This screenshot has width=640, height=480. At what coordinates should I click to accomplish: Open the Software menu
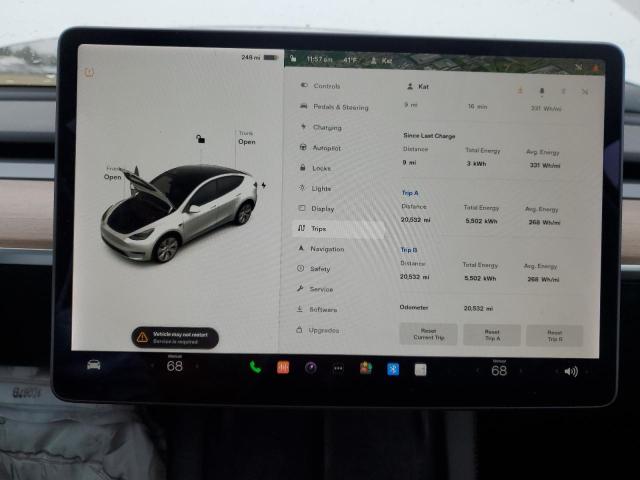coord(317,309)
